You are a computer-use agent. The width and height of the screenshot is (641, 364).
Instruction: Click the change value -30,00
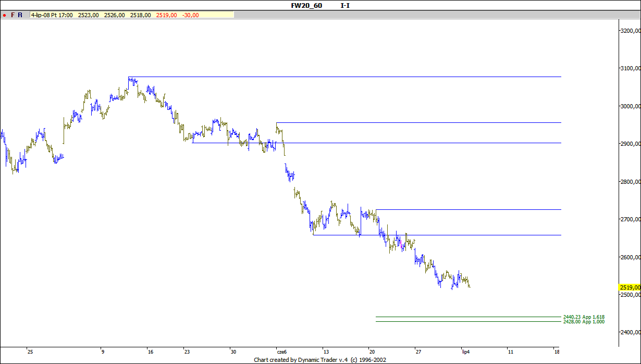[190, 15]
